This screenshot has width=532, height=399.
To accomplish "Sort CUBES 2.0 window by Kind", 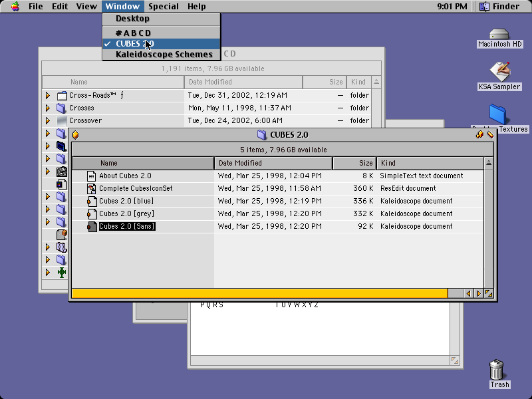I will pos(430,163).
